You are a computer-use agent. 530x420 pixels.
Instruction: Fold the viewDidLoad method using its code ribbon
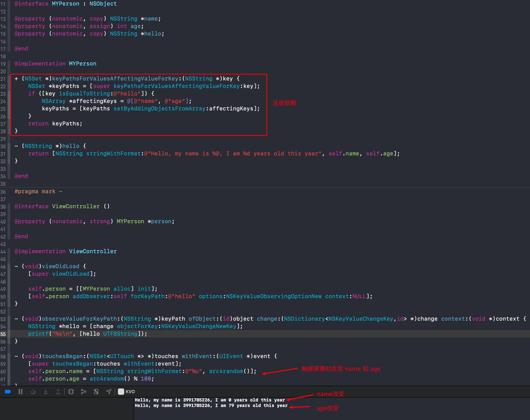coord(9,285)
